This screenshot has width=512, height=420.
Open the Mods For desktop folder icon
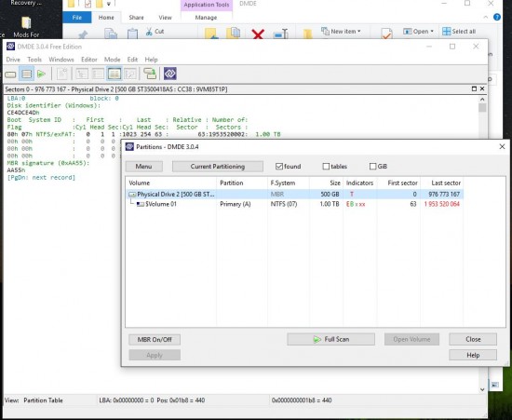26,23
